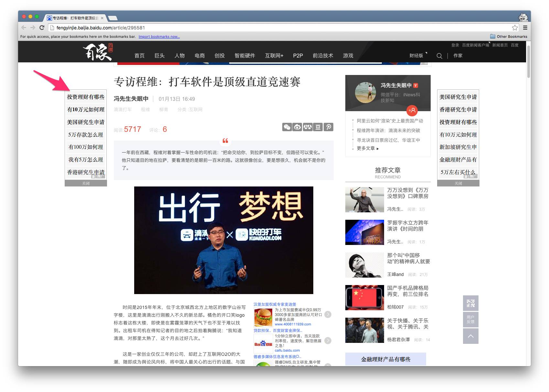The image size is (549, 392).
Task: Close the left sidebar ad via 关闭
Action: coord(86,183)
